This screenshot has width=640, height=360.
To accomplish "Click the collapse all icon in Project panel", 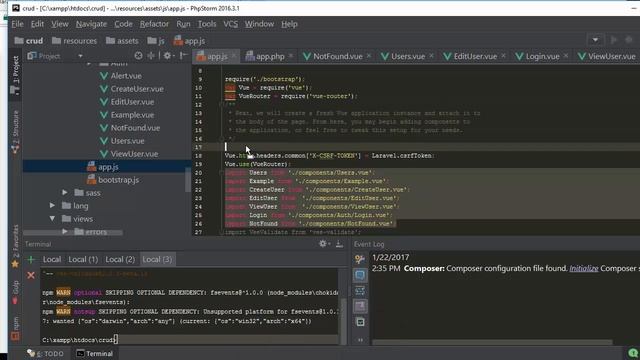I will point(151,56).
